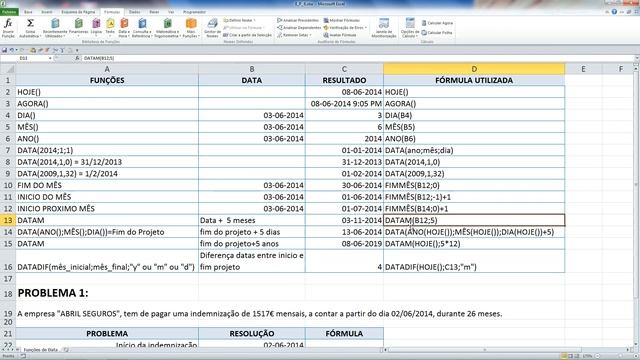Click Calcular Agora in ribbon
The height and width of the screenshot is (360, 640).
click(x=437, y=23)
